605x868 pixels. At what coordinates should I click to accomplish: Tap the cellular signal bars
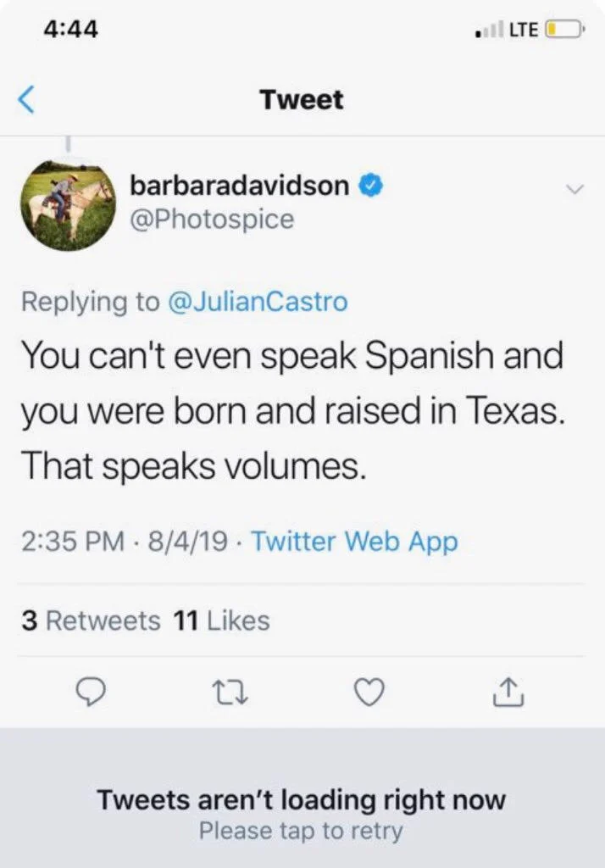[488, 31]
